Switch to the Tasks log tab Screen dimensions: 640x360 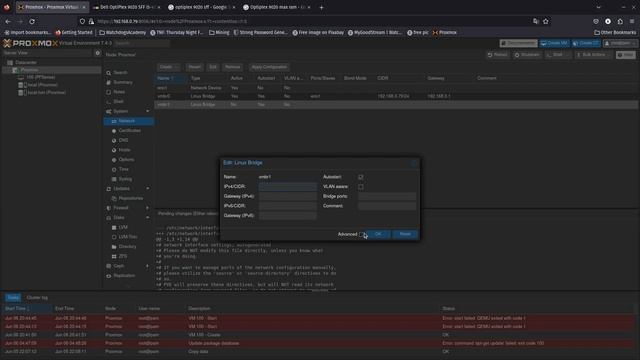[13, 298]
